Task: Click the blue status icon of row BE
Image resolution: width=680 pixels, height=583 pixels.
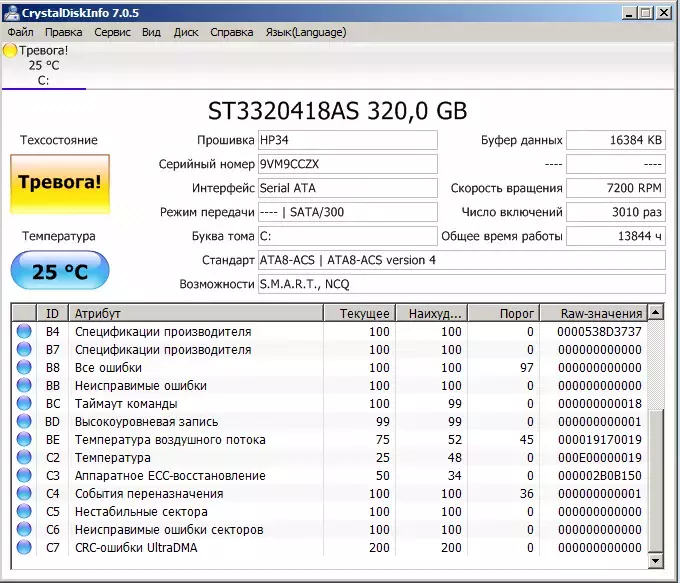Action: pyautogui.click(x=24, y=439)
